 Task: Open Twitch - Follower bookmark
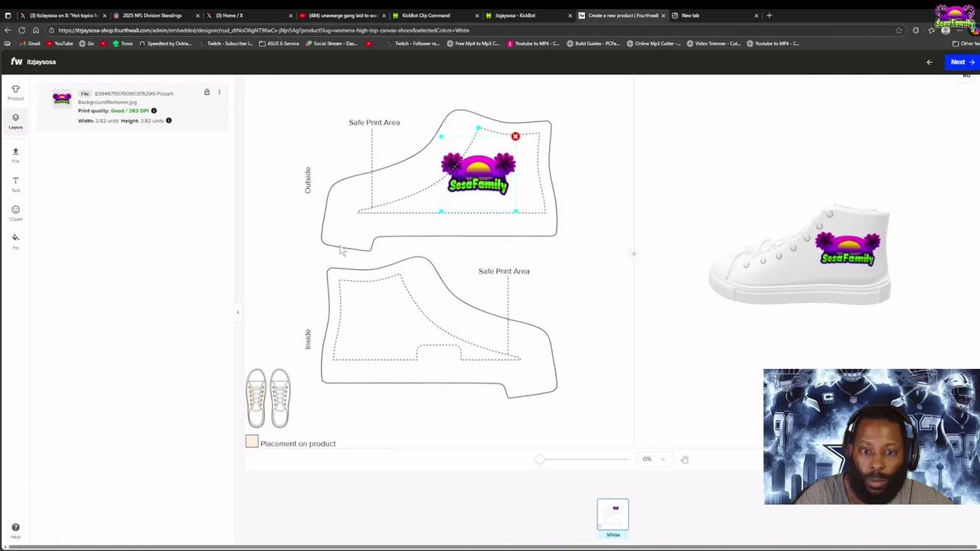[x=414, y=44]
